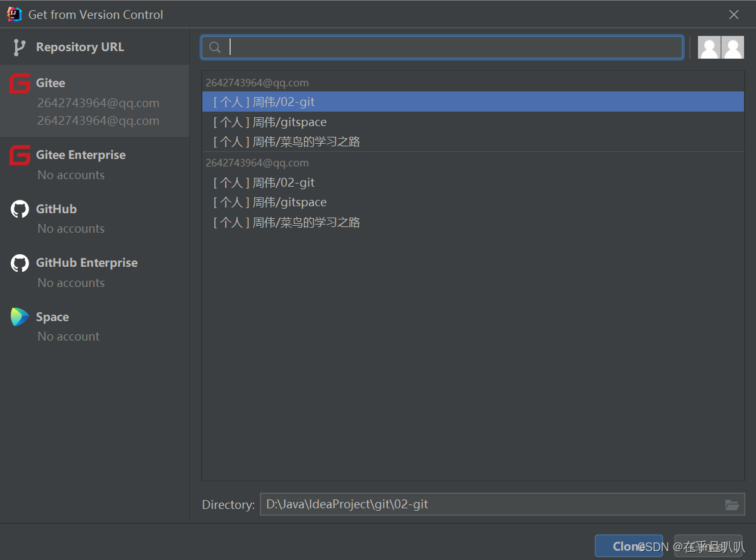Open the GitHub section
Viewport: 756px width, 560px height.
click(x=95, y=218)
